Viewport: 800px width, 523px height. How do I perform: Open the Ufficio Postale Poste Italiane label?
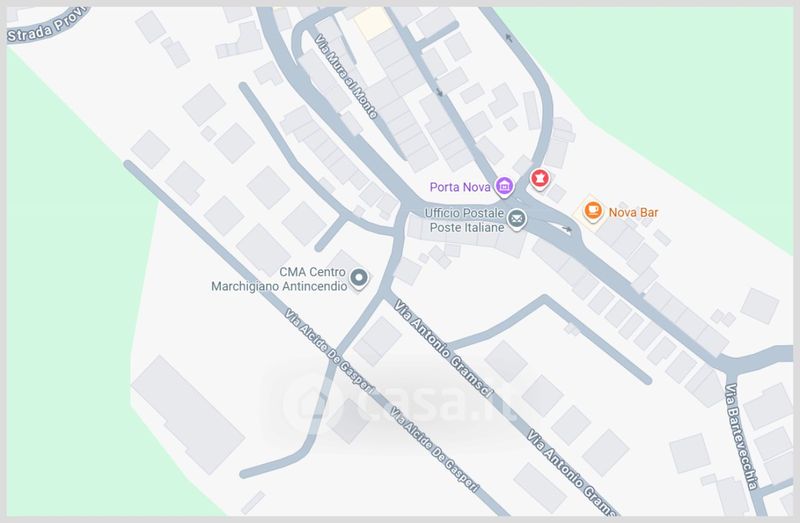465,220
